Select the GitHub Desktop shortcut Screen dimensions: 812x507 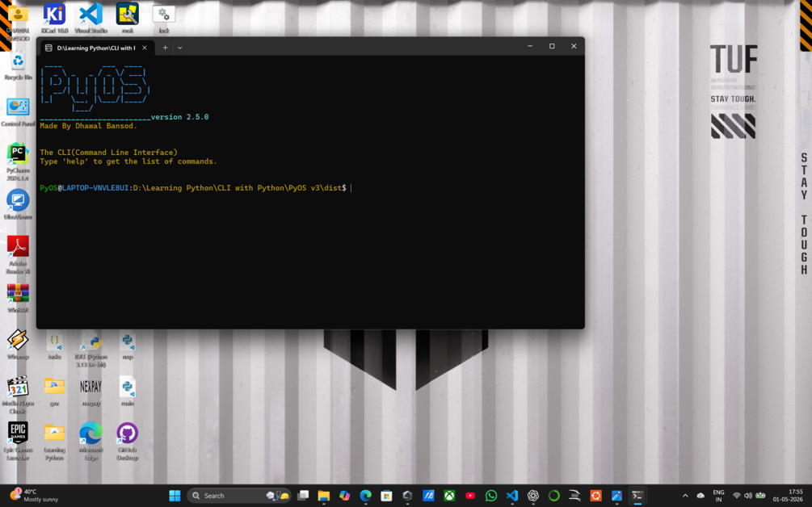pos(128,441)
